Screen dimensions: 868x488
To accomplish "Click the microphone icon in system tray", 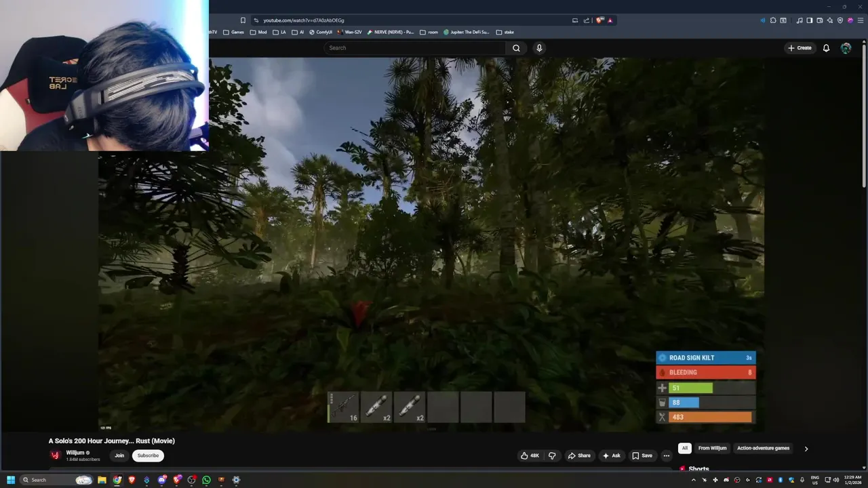I will pos(802,480).
